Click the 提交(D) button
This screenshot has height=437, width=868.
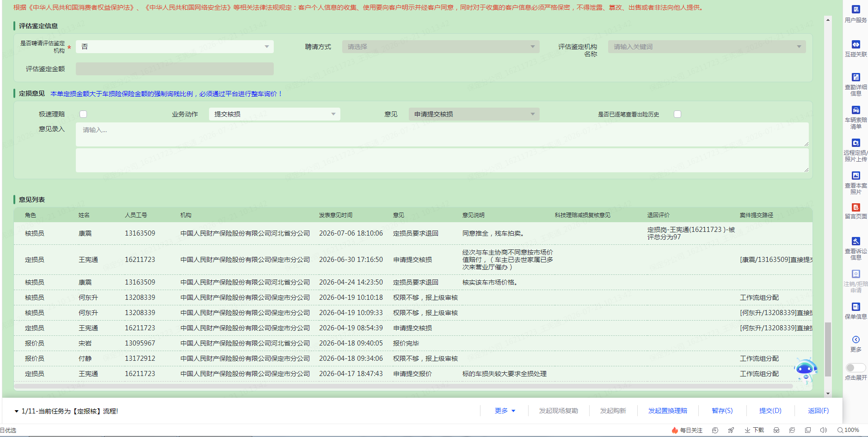pyautogui.click(x=770, y=411)
